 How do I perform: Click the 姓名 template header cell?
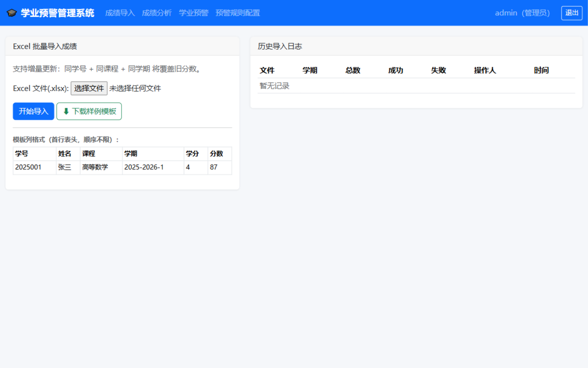pyautogui.click(x=68, y=154)
